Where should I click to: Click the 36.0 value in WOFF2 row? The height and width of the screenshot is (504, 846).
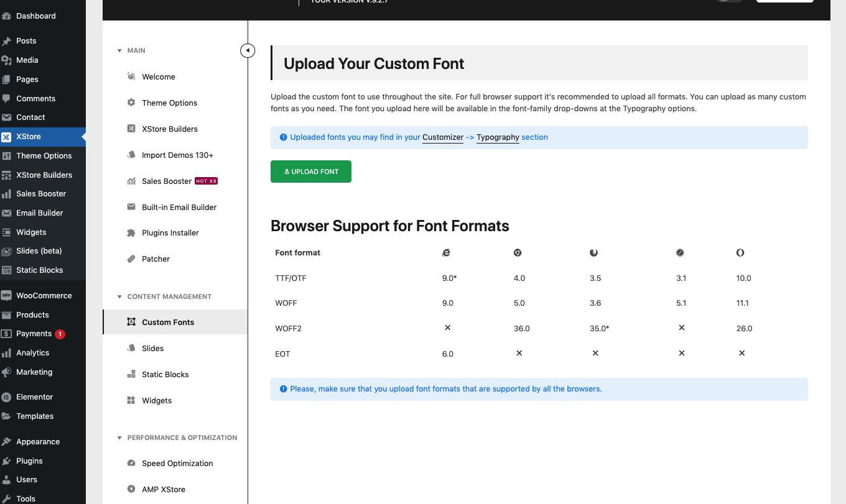[x=522, y=329]
